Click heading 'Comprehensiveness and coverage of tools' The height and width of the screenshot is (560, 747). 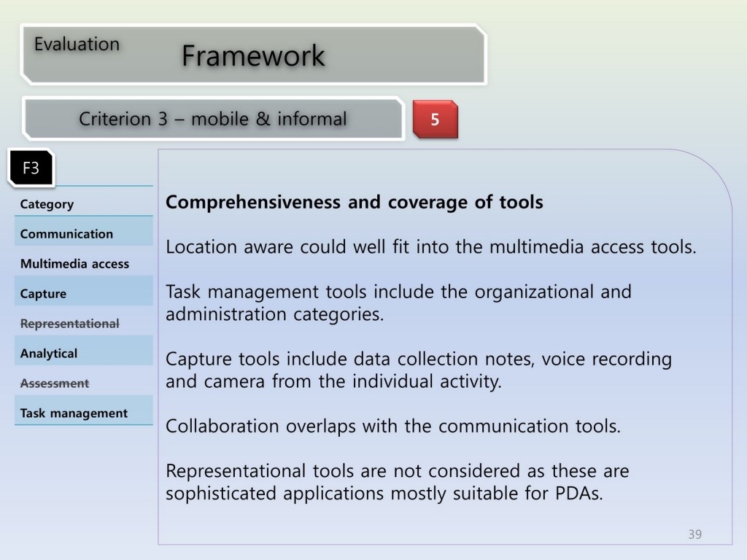pyautogui.click(x=355, y=203)
